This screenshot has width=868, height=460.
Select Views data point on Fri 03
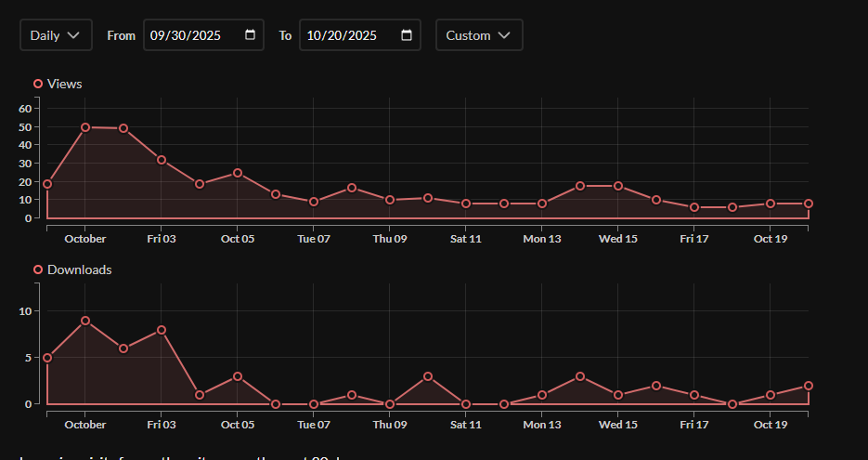tap(162, 160)
